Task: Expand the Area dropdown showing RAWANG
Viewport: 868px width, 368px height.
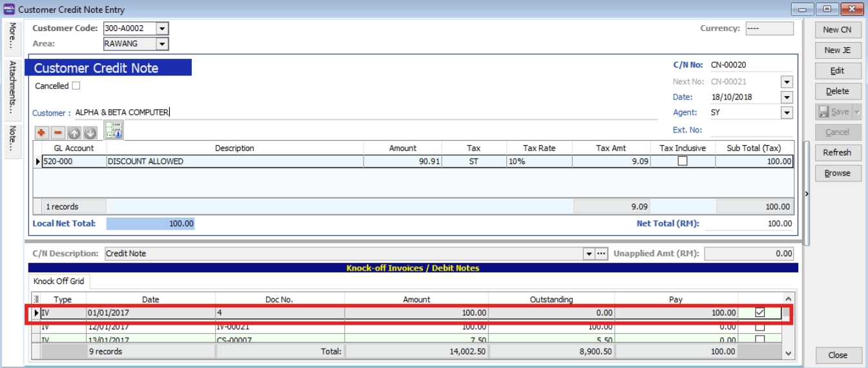Action: pos(162,44)
